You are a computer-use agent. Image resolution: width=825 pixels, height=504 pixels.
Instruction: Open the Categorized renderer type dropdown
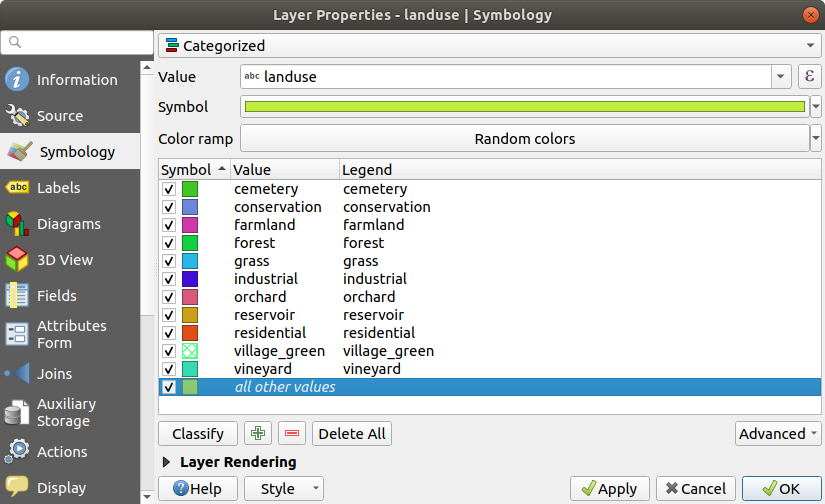[x=489, y=45]
